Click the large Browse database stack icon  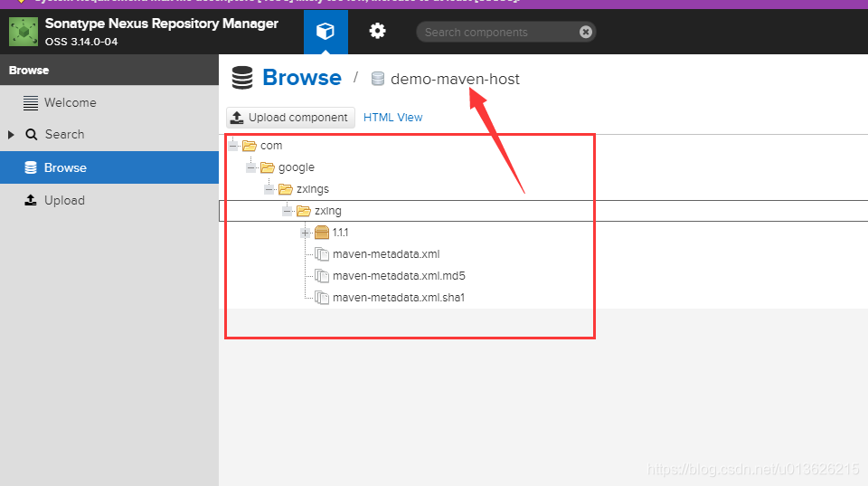[242, 78]
